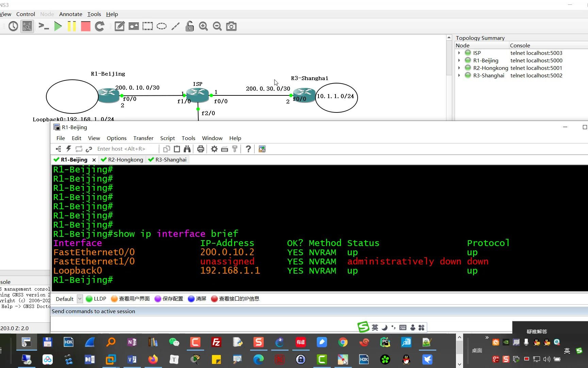Image resolution: width=588 pixels, height=368 pixels.
Task: Click the Copy icon in terminal toolbar
Action: click(x=166, y=149)
